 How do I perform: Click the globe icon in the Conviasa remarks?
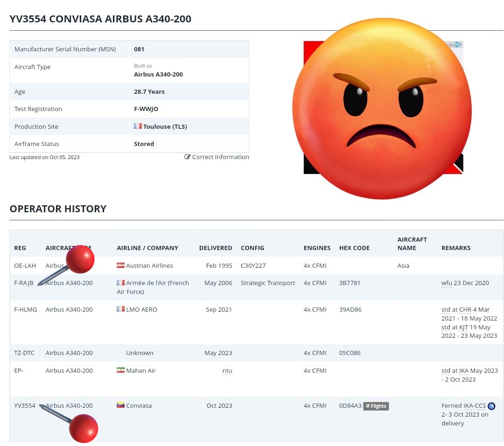(491, 406)
